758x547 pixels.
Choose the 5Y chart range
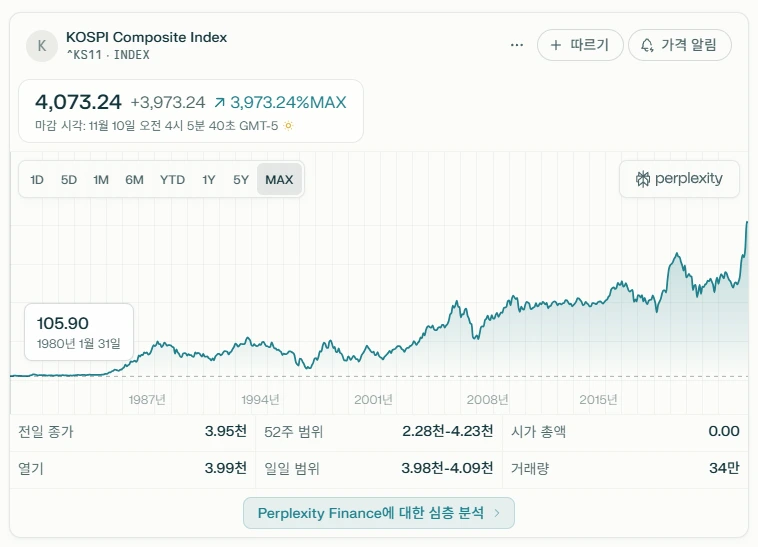tap(241, 180)
